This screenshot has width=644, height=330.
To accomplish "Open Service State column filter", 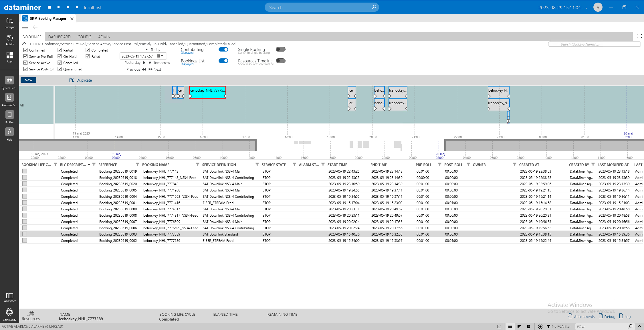I will coord(294,165).
